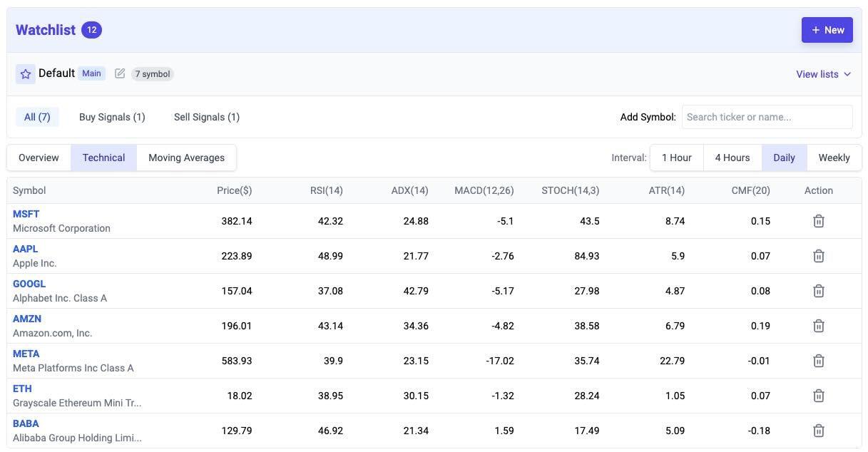Click AAPL RSI value 48.99

(x=330, y=256)
